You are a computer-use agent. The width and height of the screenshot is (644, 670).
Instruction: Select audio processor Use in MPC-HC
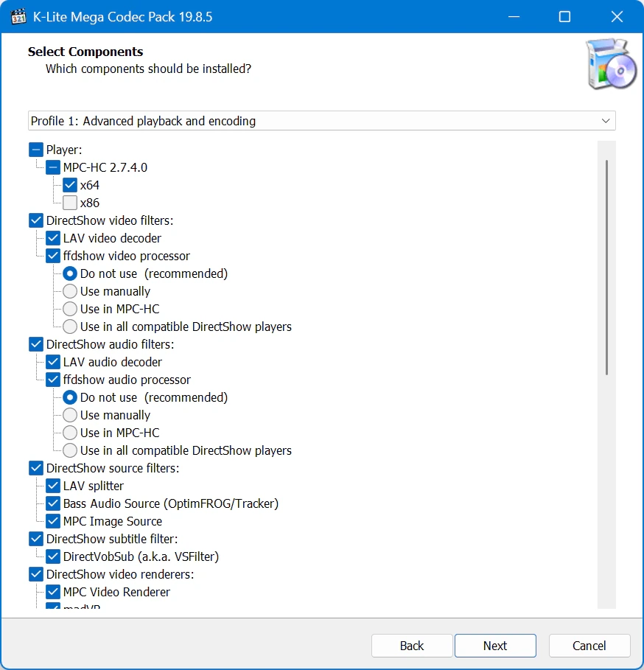70,433
